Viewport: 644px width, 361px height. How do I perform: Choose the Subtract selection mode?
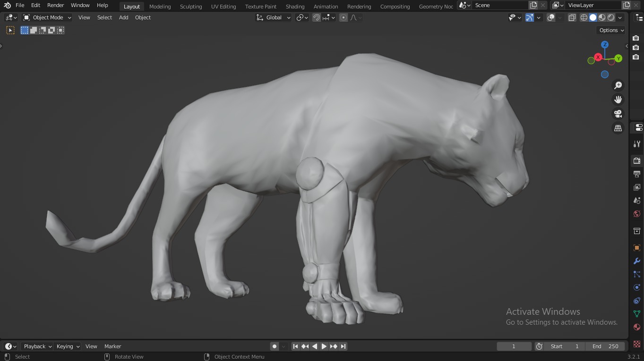(x=43, y=30)
